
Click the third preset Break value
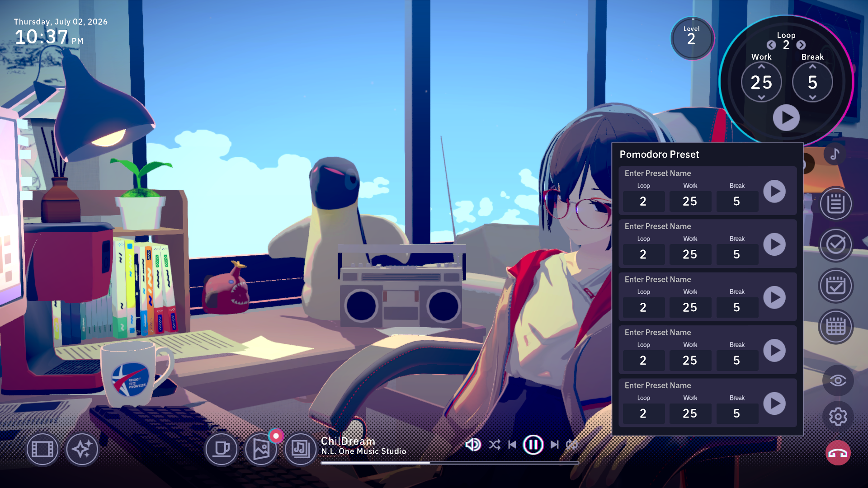coord(737,308)
